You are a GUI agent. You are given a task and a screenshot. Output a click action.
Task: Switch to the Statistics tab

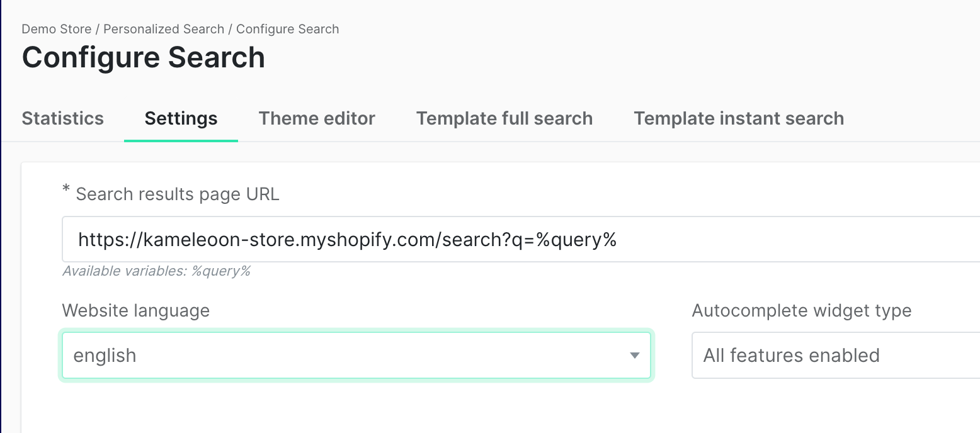pos(62,118)
